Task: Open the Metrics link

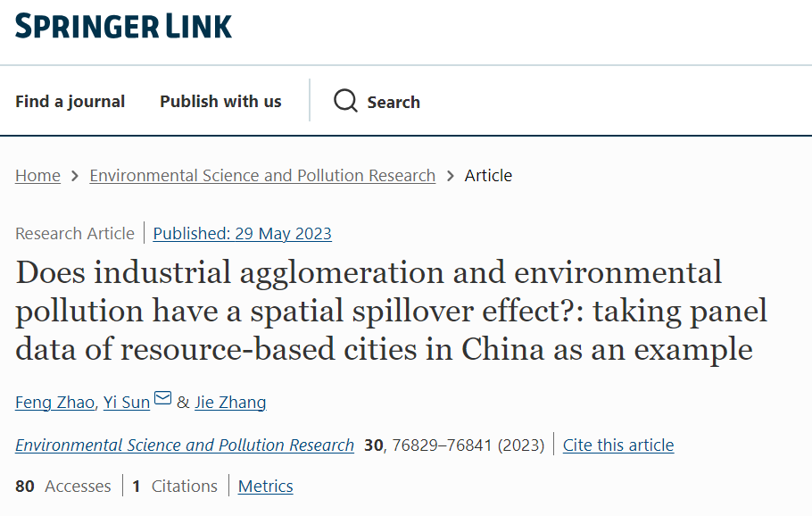Action: 265,487
